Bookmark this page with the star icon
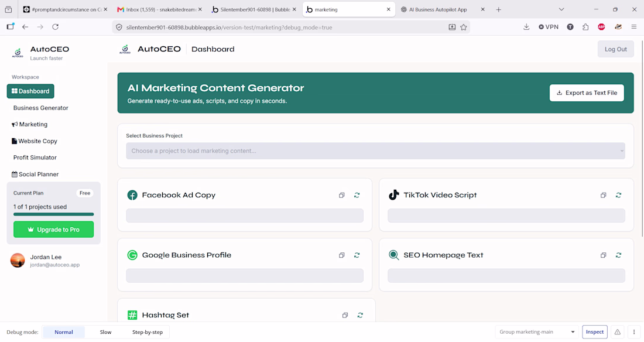This screenshot has width=644, height=342. pos(463,27)
